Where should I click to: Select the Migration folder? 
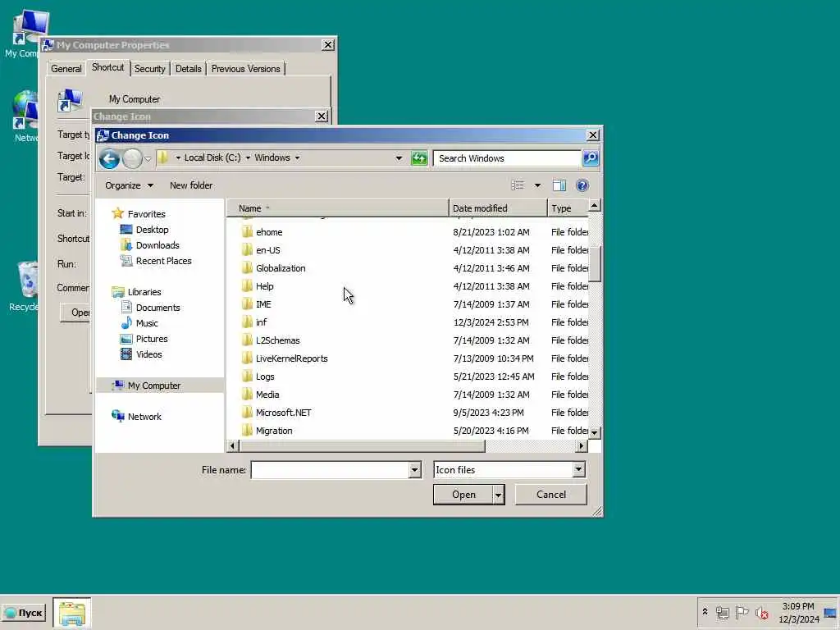[274, 431]
